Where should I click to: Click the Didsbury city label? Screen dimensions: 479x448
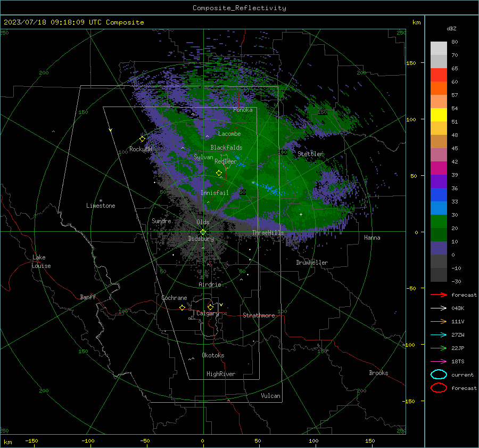(x=201, y=239)
